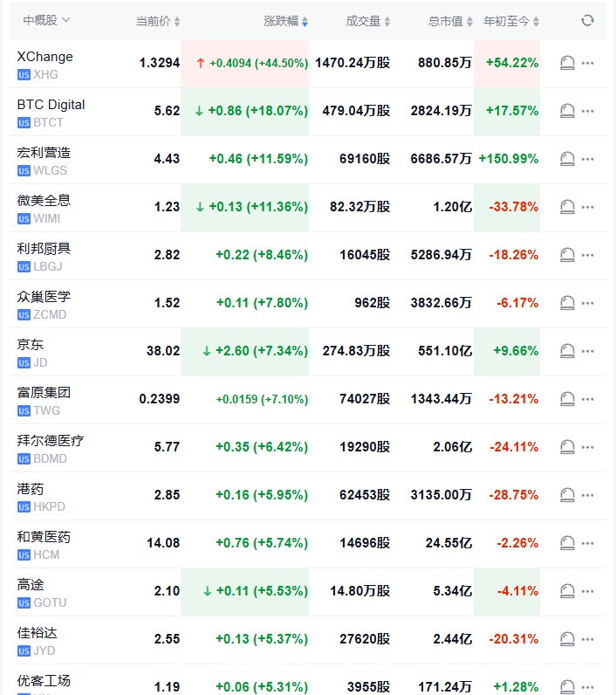Open more options for 和黄医药 row
Image resolution: width=616 pixels, height=695 pixels.
[588, 543]
